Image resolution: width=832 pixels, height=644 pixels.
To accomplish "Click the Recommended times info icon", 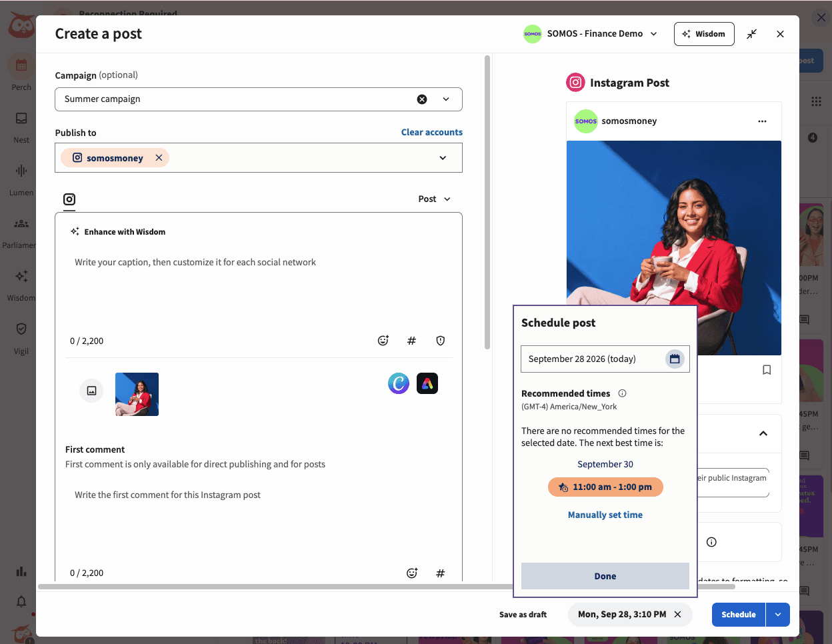I will tap(622, 393).
